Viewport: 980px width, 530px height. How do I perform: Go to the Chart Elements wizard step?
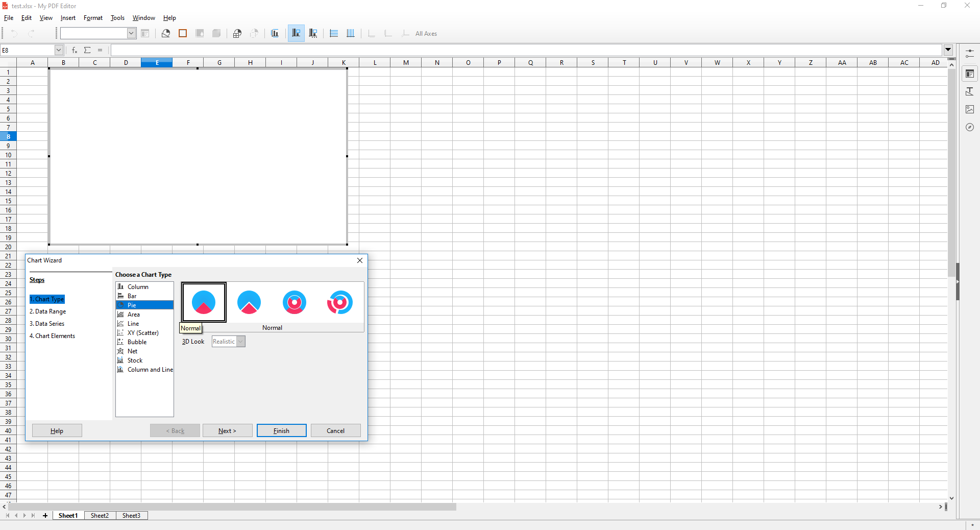tap(52, 336)
